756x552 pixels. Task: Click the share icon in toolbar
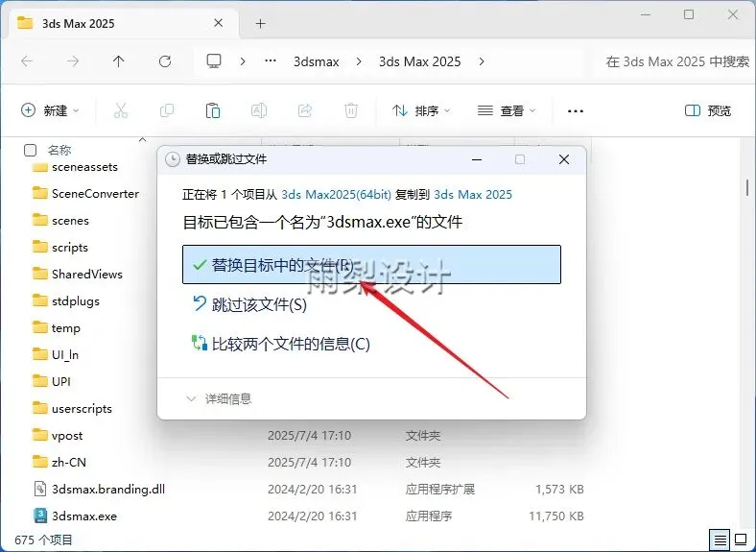[305, 111]
